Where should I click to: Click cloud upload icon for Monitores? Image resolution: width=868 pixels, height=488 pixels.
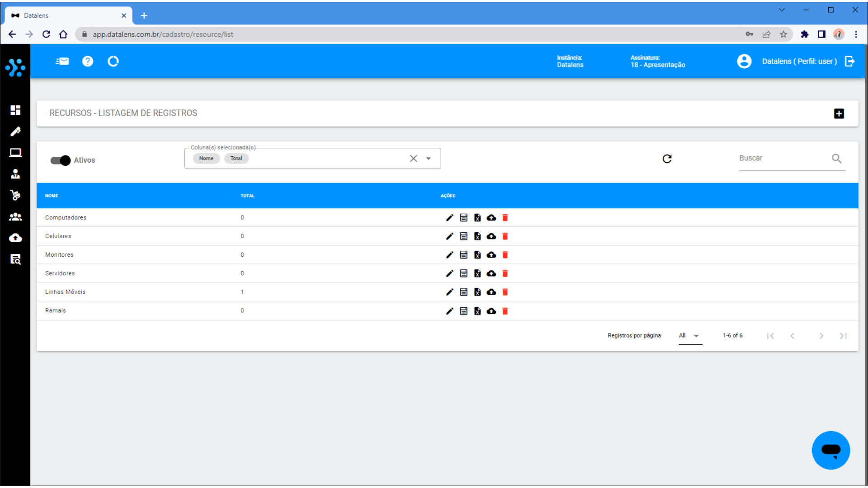pyautogui.click(x=491, y=255)
